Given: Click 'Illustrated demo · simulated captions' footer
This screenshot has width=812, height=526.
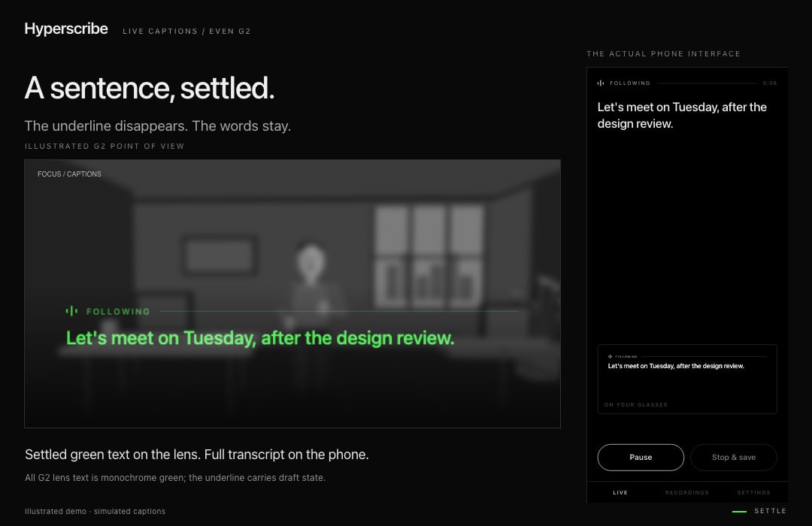Looking at the screenshot, I should coord(95,511).
